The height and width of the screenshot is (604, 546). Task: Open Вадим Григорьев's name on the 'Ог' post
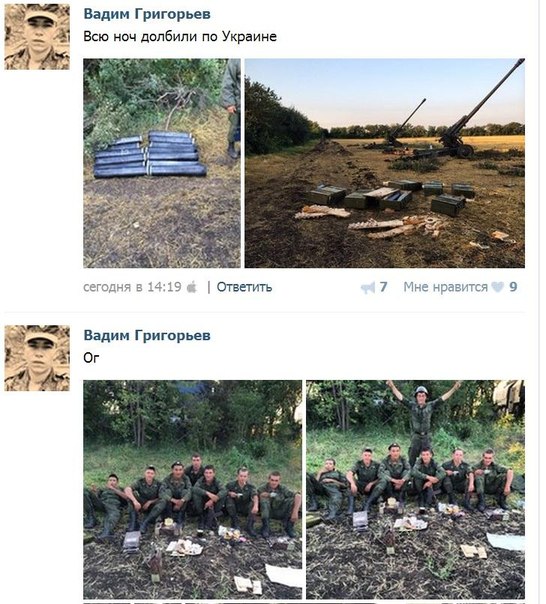pyautogui.click(x=147, y=336)
